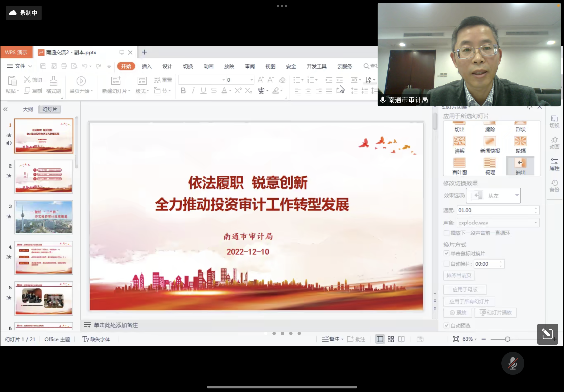
Task: Enable 自动换片 checkbox
Action: pos(446,264)
